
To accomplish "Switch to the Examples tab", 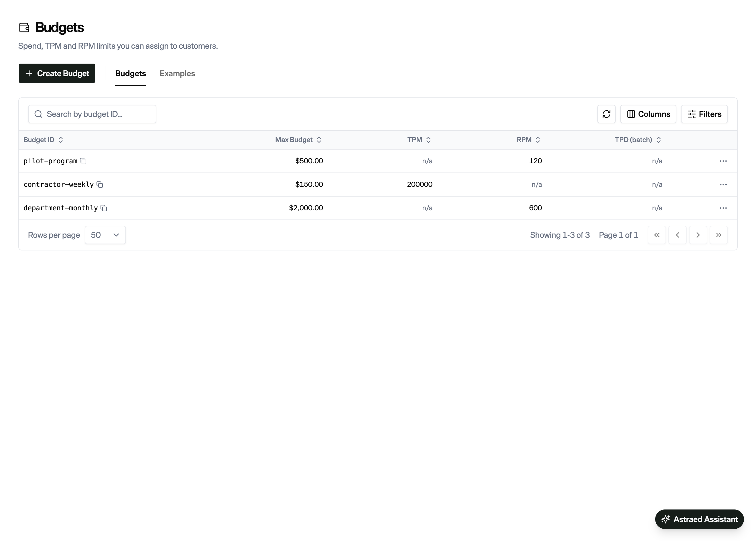I will click(x=177, y=73).
